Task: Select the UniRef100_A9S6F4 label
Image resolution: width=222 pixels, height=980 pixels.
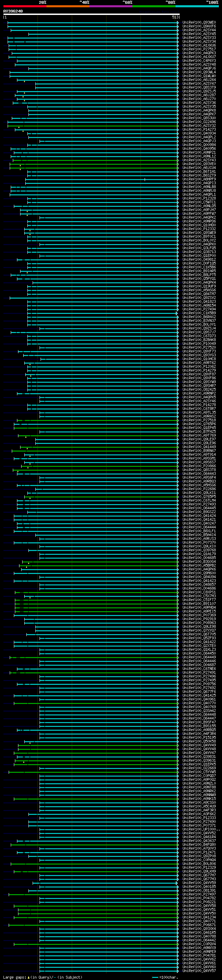Action: 199,477
